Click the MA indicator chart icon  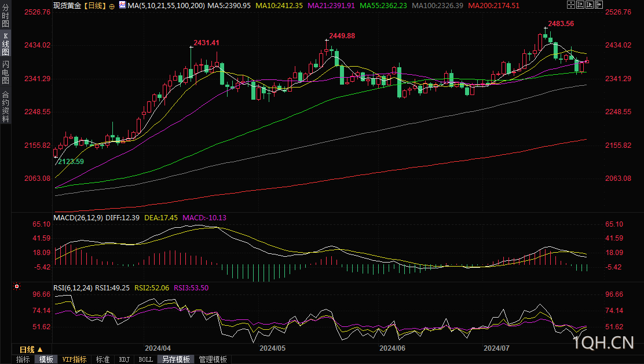pyautogui.click(x=122, y=5)
